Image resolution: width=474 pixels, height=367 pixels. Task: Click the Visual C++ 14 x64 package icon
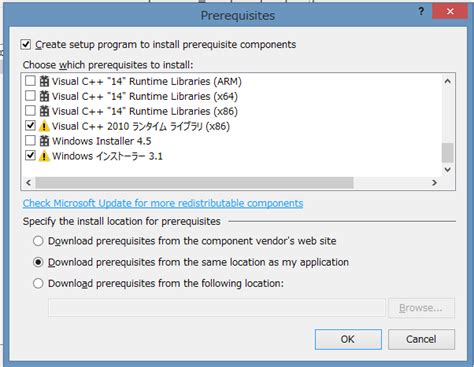tap(44, 96)
